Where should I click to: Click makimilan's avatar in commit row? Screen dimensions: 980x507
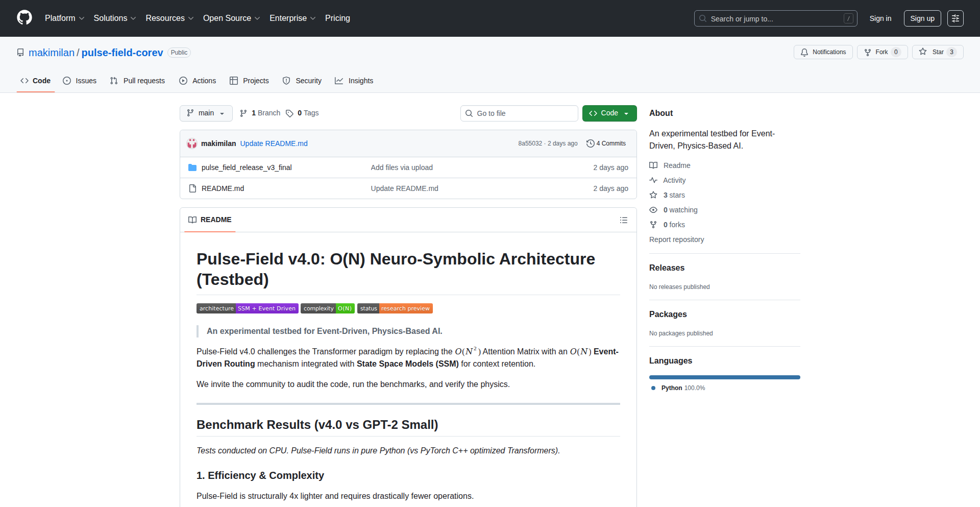coord(192,143)
